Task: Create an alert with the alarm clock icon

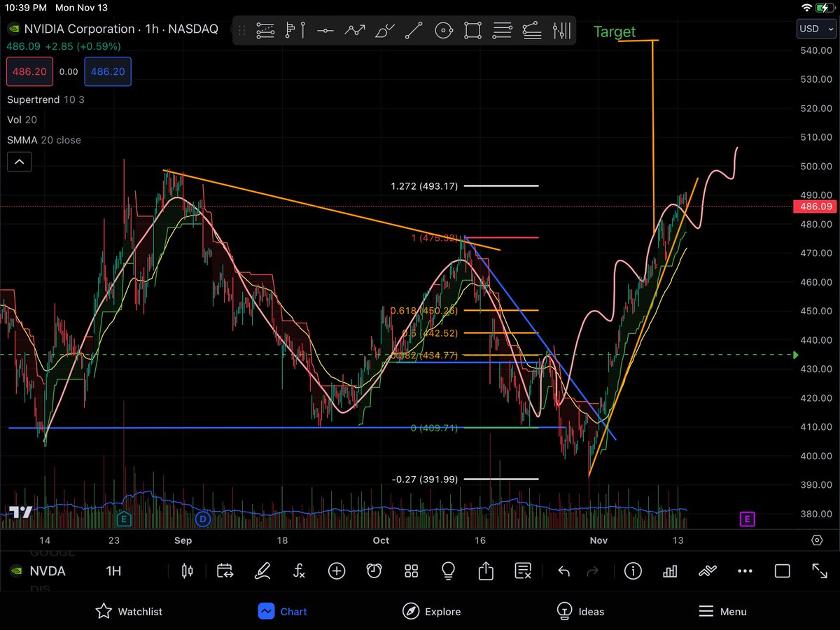Action: tap(374, 571)
